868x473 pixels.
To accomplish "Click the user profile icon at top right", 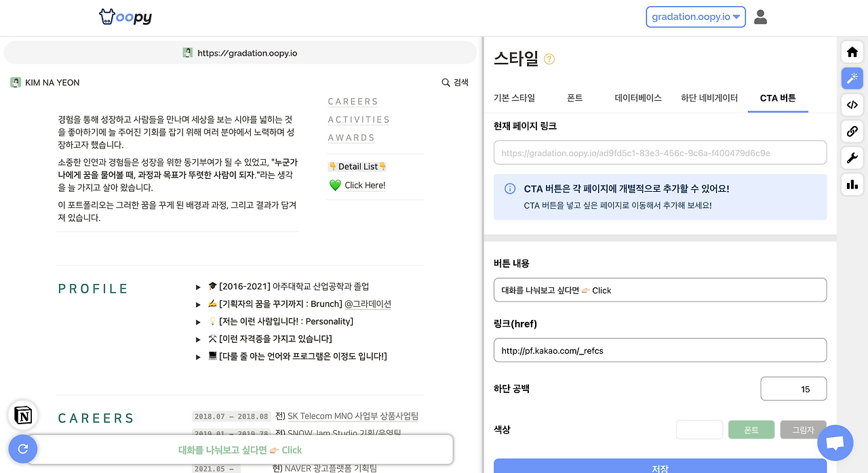I will tap(760, 17).
